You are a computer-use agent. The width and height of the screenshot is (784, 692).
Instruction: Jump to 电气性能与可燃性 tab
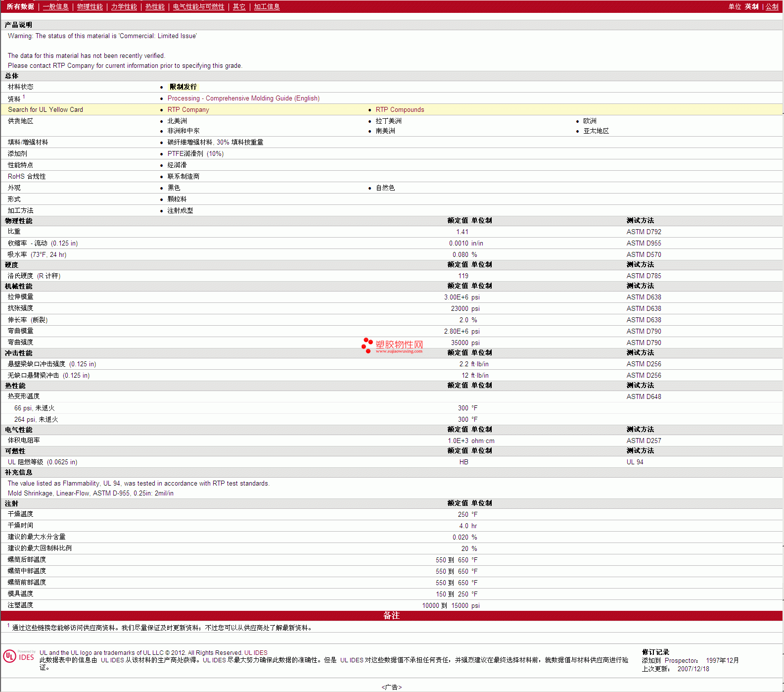coord(198,7)
